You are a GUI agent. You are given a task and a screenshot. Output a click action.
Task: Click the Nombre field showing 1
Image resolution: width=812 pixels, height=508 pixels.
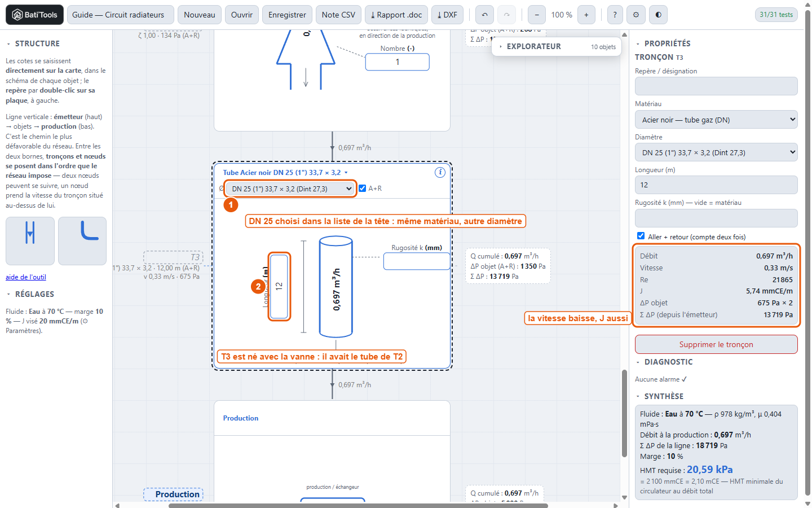point(398,62)
